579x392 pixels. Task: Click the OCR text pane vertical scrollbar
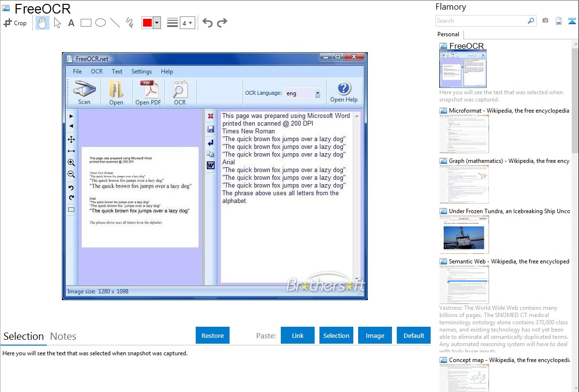tap(357, 197)
